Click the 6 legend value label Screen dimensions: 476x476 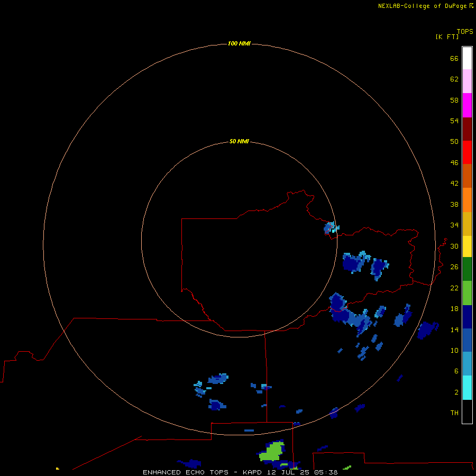point(456,371)
